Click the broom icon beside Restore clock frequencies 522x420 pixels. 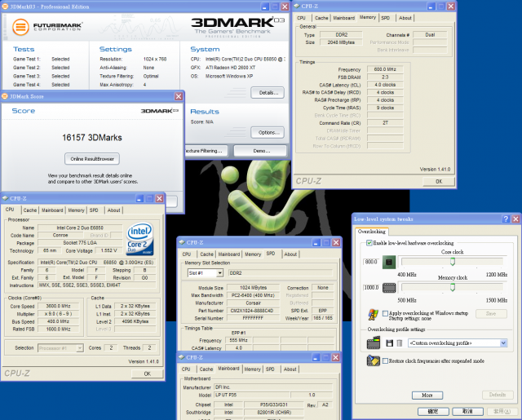pyautogui.click(x=374, y=360)
